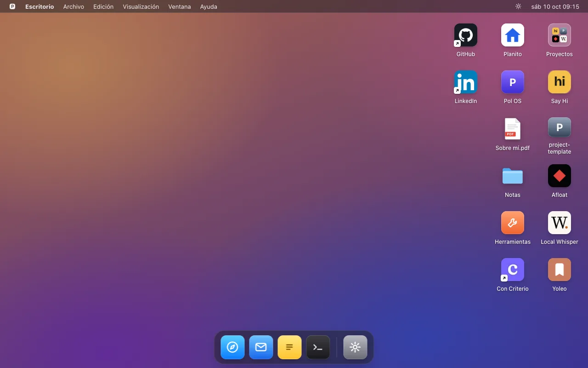This screenshot has height=368, width=588.
Task: Select the project-template icon
Action: point(560,127)
